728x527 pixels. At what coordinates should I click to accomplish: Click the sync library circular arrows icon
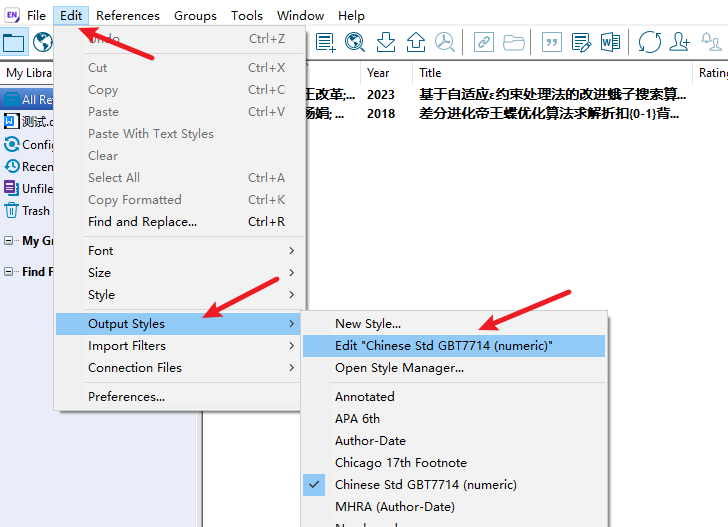pos(650,42)
